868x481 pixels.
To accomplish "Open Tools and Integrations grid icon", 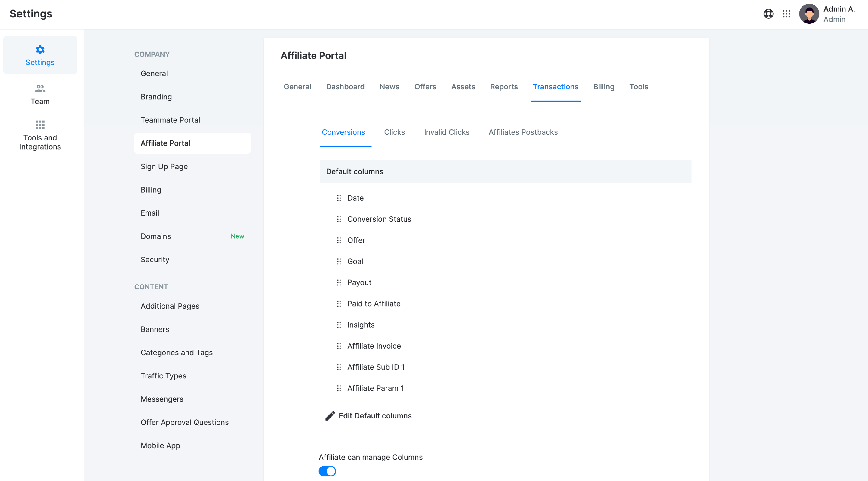I will [x=40, y=125].
